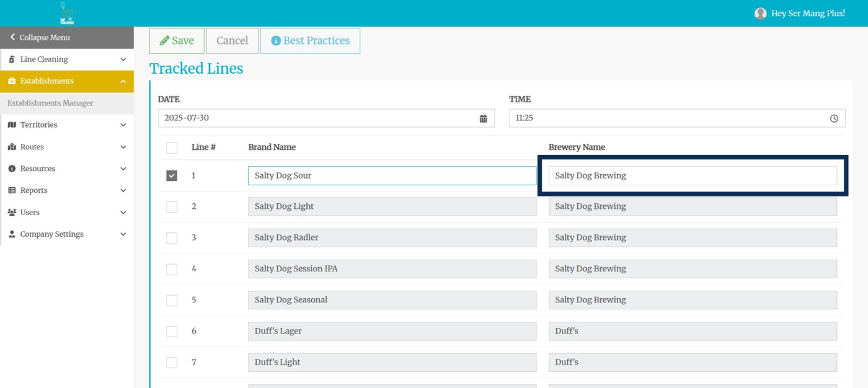The image size is (868, 388).
Task: Uncheck the checkbox for line 1
Action: 172,176
